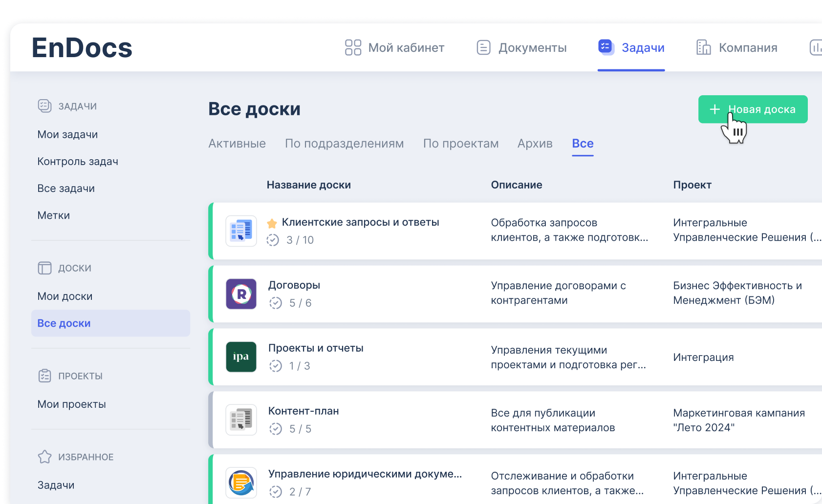This screenshot has width=822, height=504.
Task: Open the Договоры board icon
Action: 241,294
